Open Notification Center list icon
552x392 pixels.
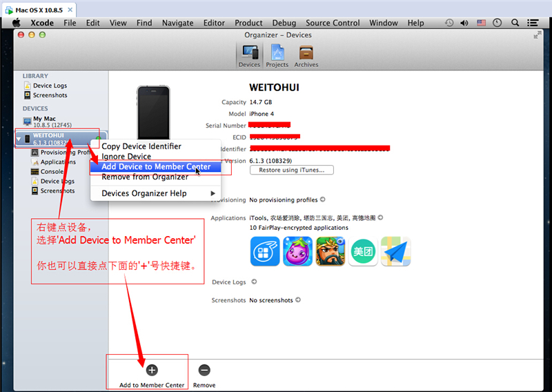(x=533, y=23)
